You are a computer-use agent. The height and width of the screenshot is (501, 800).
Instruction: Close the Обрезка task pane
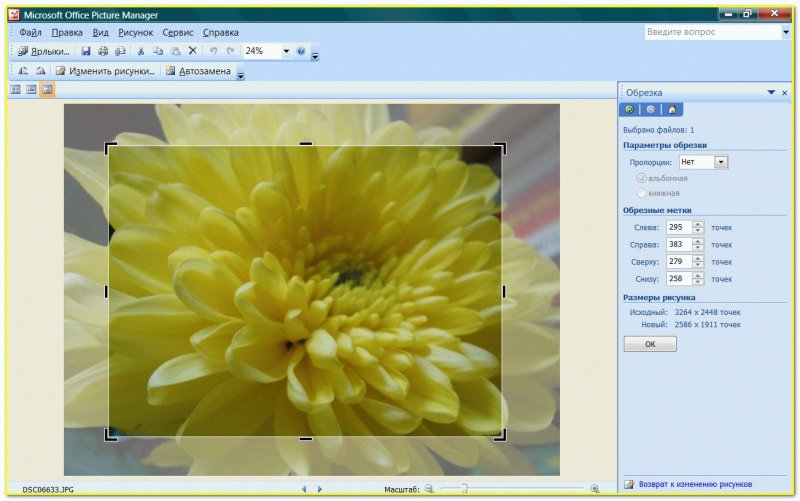(785, 93)
